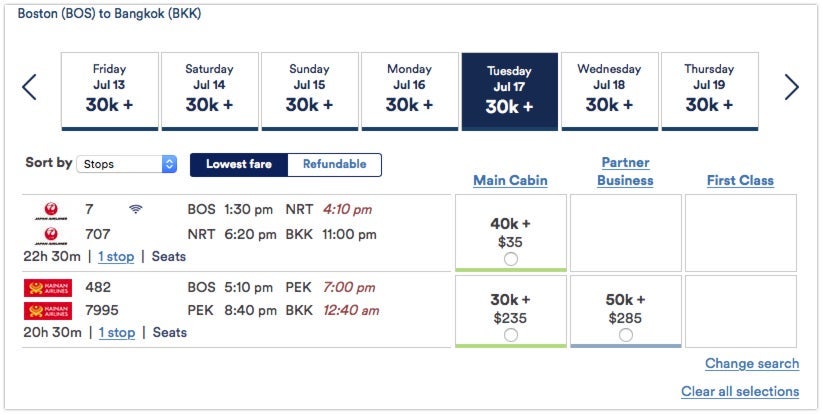Switch to Lowest fare option

tap(239, 164)
